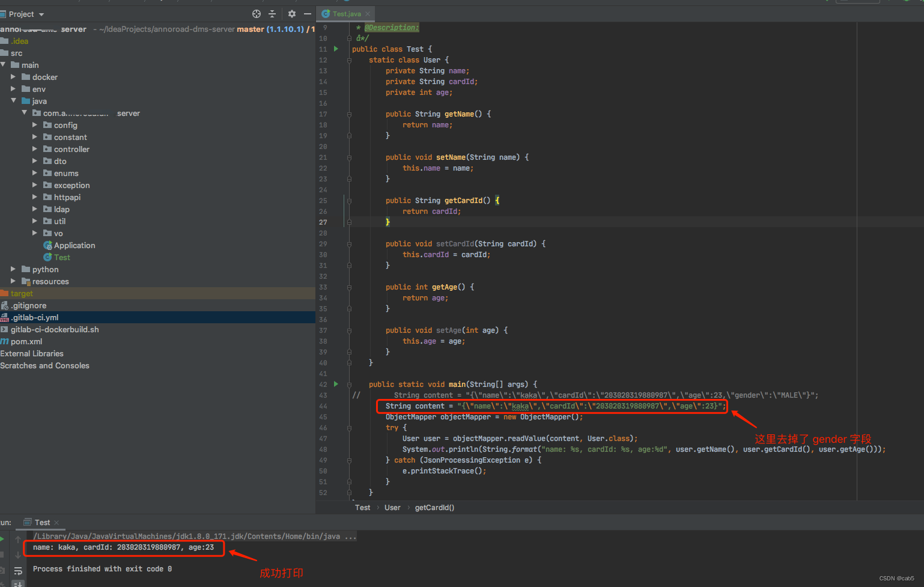Toggle scroll to end in Run console
This screenshot has width=924, height=587.
click(18, 584)
